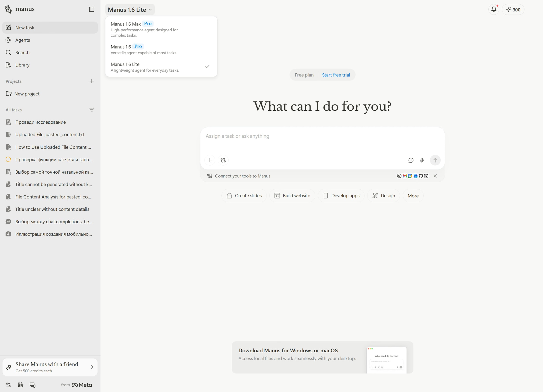The height and width of the screenshot is (392, 543).
Task: Click the GitHub connector icon
Action: [421, 176]
